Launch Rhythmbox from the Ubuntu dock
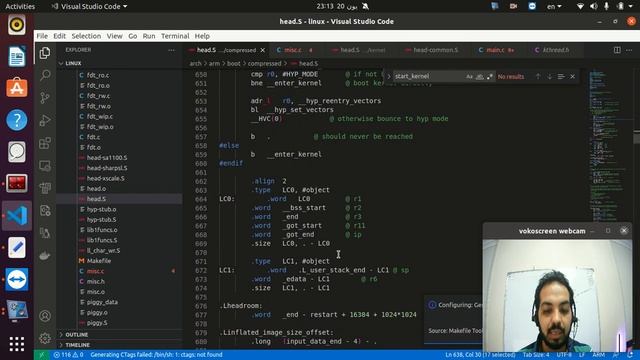 click(17, 25)
